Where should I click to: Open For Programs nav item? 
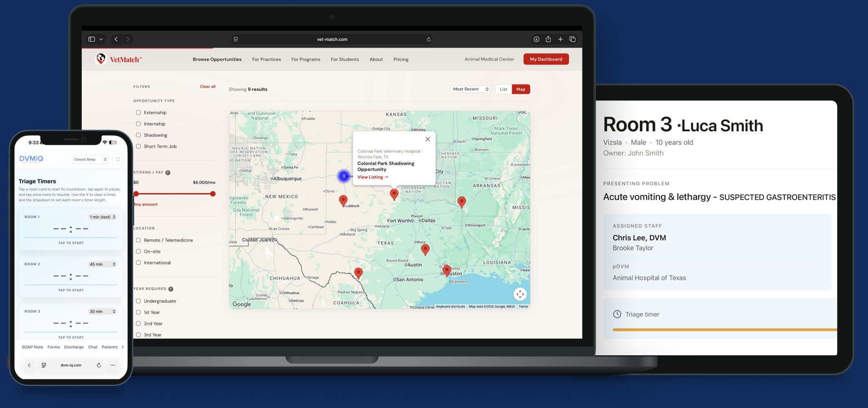[306, 60]
